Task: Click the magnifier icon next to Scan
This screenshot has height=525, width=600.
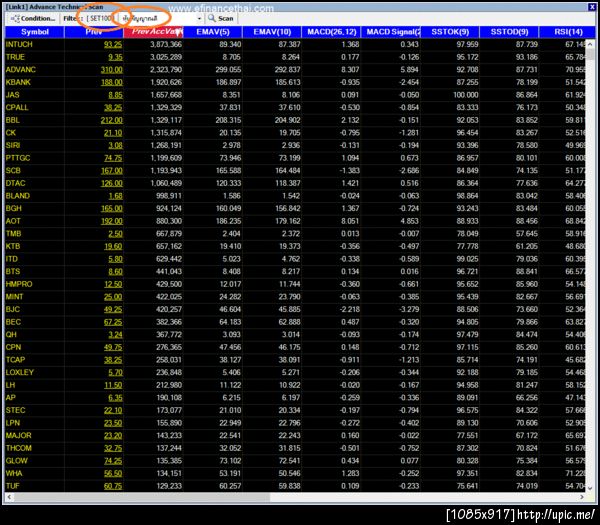Action: pos(212,18)
